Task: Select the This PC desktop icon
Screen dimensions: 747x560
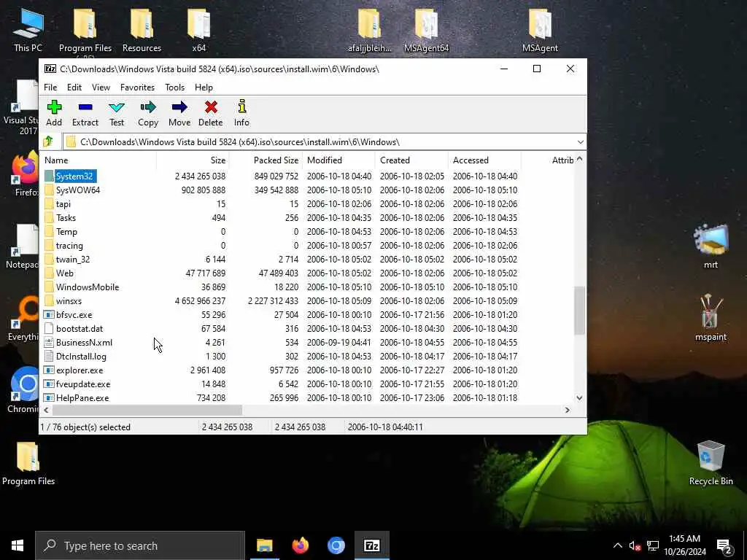Action: pos(28,30)
